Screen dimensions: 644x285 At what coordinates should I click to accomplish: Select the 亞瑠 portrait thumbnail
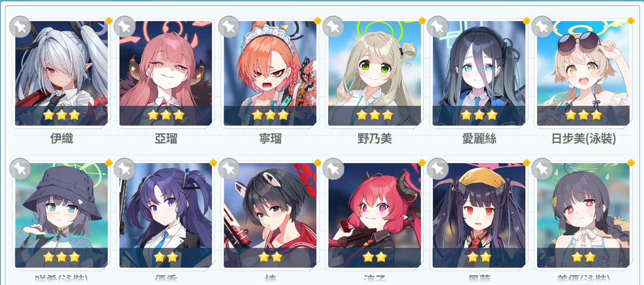(166, 73)
